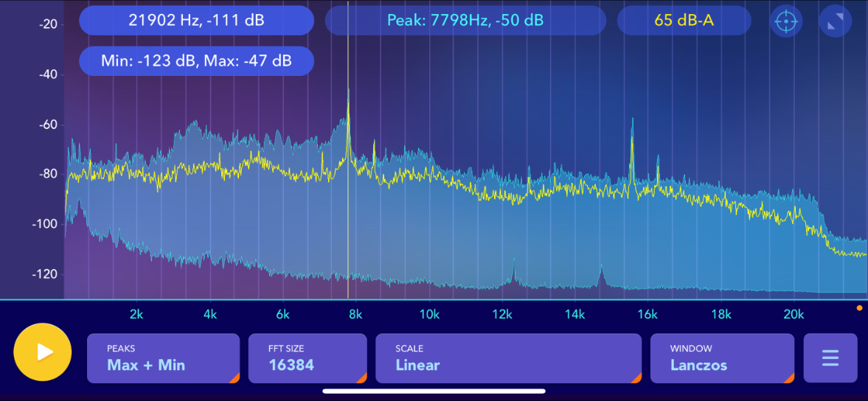Click the 16k frequency axis label
The width and height of the screenshot is (868, 401).
coord(647,315)
